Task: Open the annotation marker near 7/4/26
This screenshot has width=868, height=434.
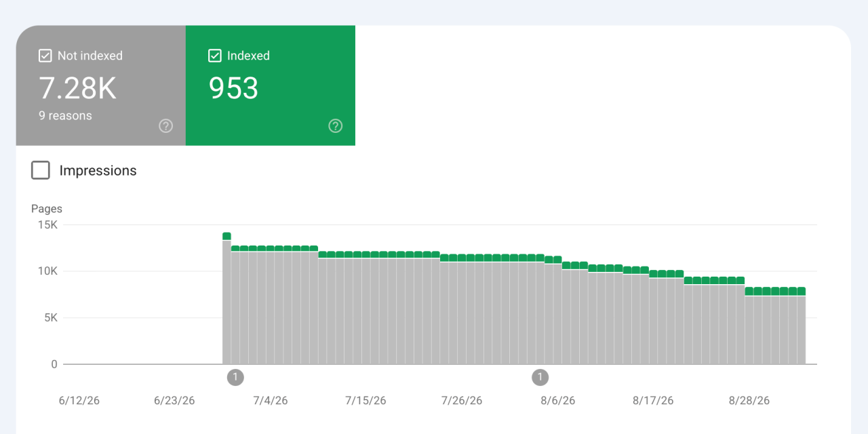Action: (x=235, y=377)
